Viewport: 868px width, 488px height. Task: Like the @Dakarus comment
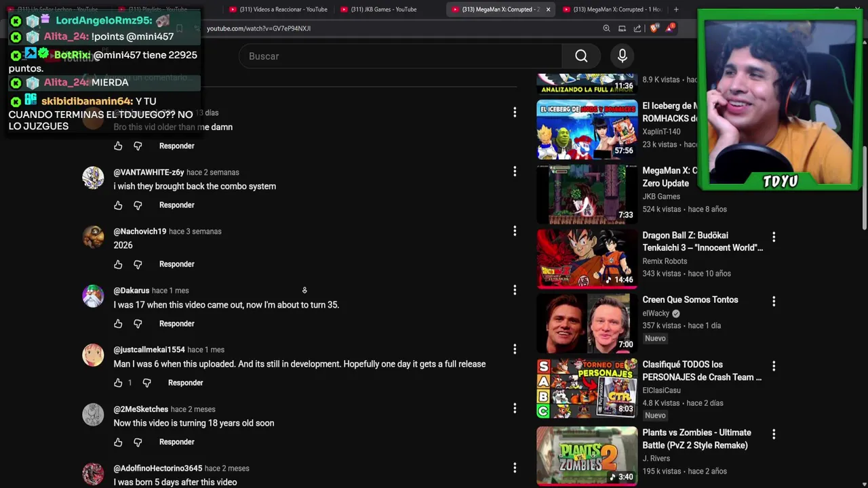118,324
